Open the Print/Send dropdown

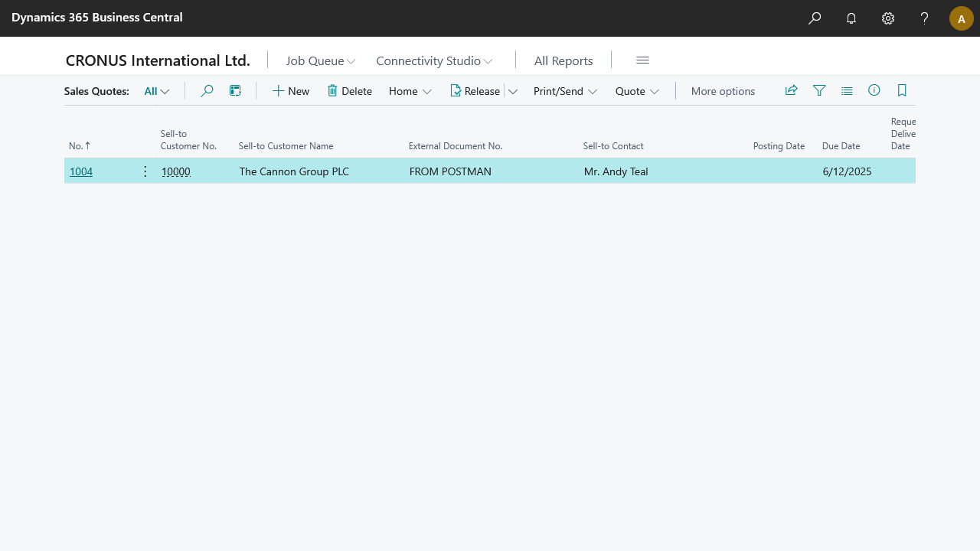(x=565, y=91)
